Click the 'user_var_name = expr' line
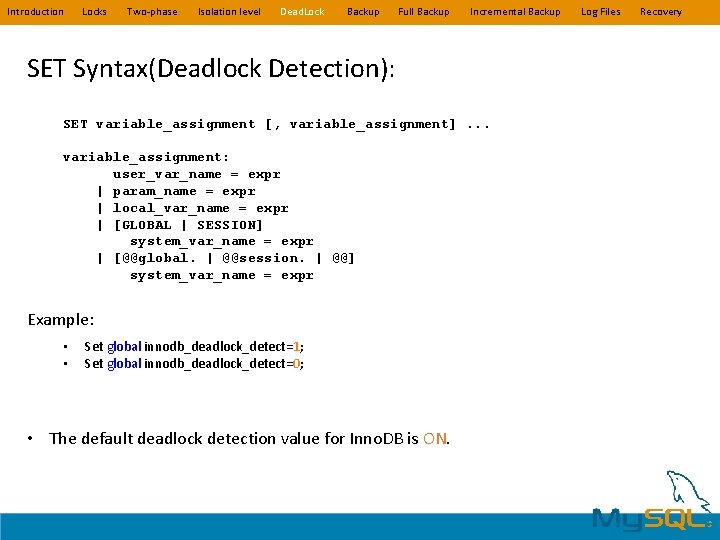The image size is (720, 540). click(197, 174)
